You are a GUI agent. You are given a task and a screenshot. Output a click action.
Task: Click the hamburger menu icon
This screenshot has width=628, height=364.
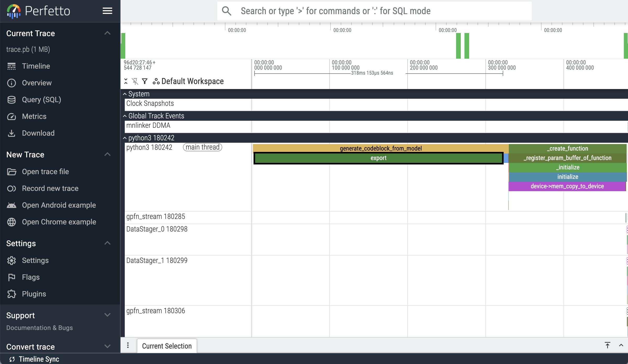coord(107,11)
